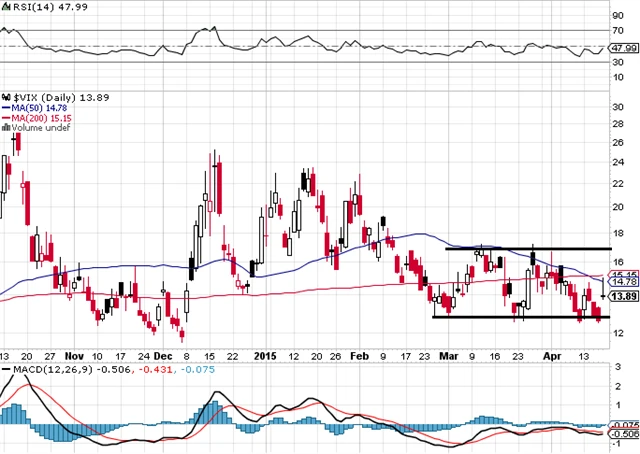Click the Volume undef bar icon
Image resolution: width=640 pixels, height=454 pixels.
[x=5, y=128]
